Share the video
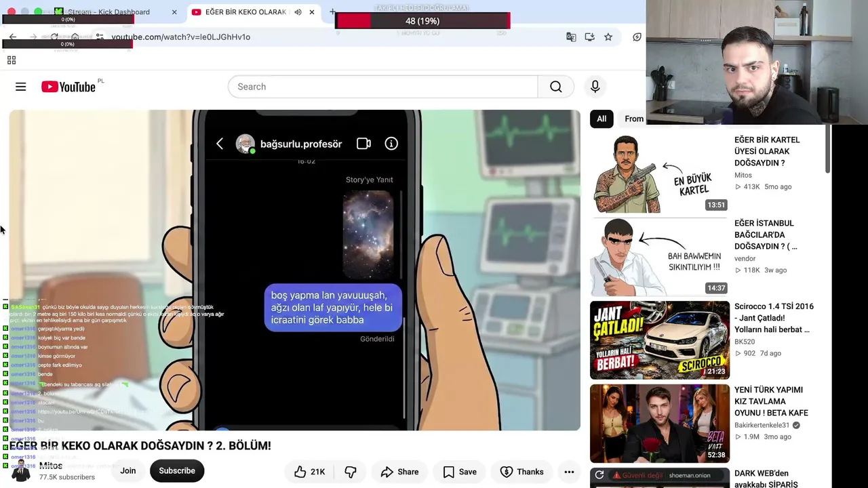The width and height of the screenshot is (868, 488). [399, 472]
